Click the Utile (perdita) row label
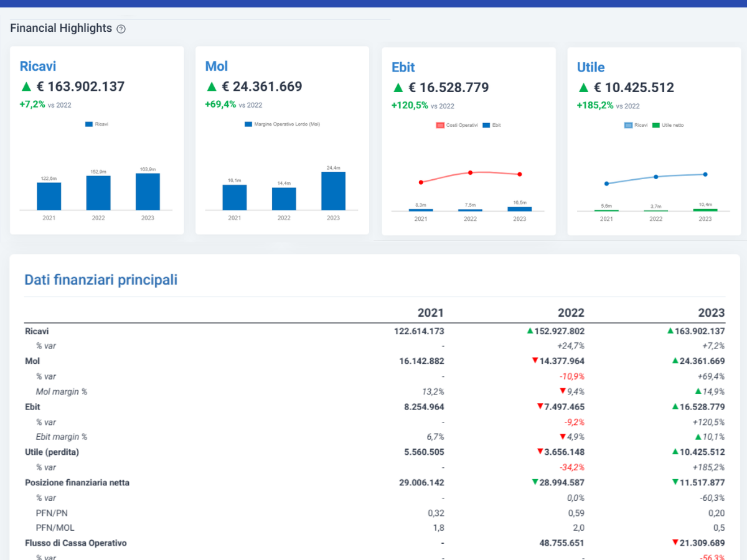The image size is (747, 560). (52, 452)
